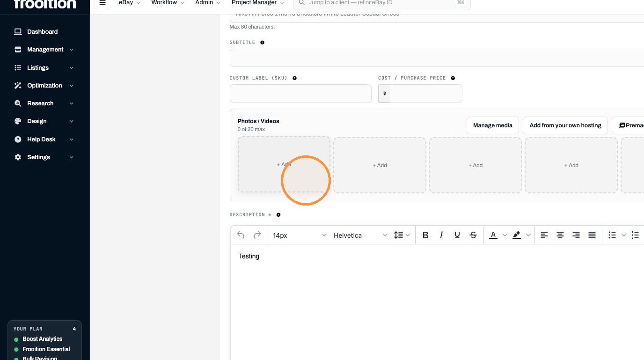Click the Custom Label SKU field
This screenshot has width=644, height=360.
click(300, 94)
